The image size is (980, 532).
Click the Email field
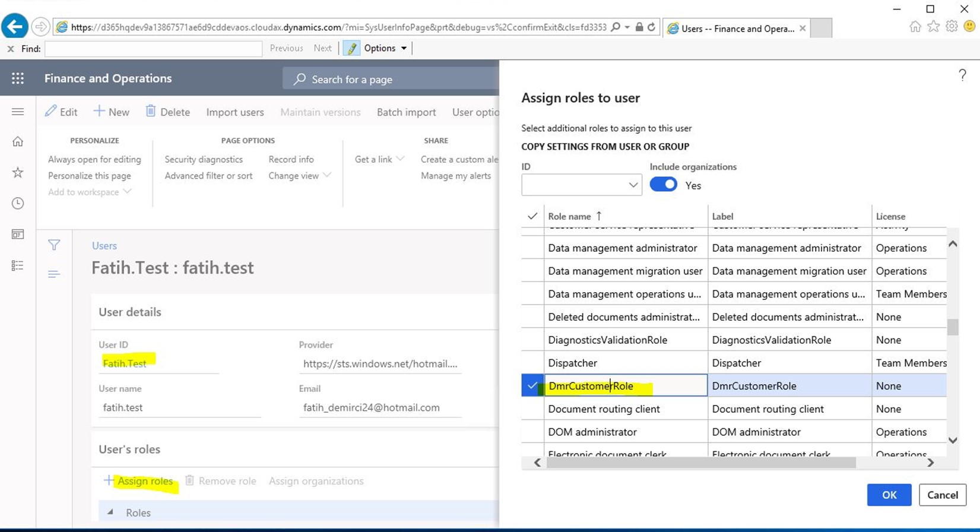(380, 407)
